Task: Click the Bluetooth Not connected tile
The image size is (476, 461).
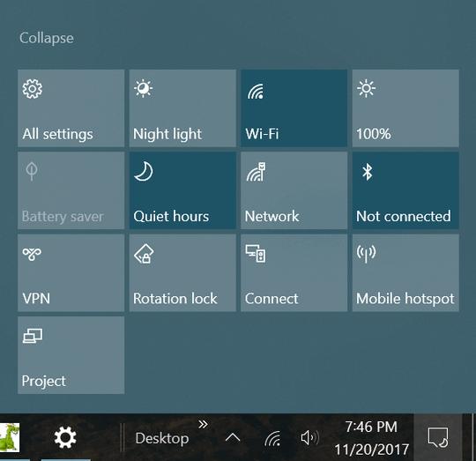Action: (x=405, y=190)
